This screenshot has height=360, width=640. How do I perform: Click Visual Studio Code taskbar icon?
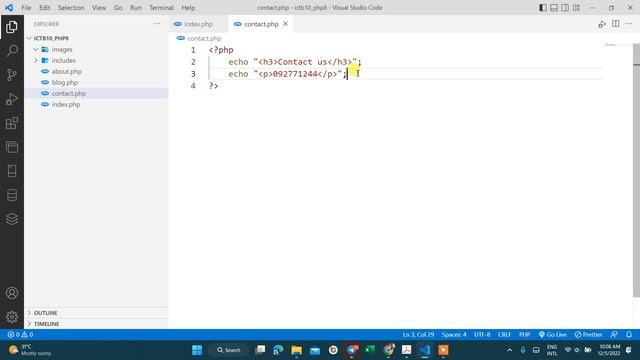point(425,350)
